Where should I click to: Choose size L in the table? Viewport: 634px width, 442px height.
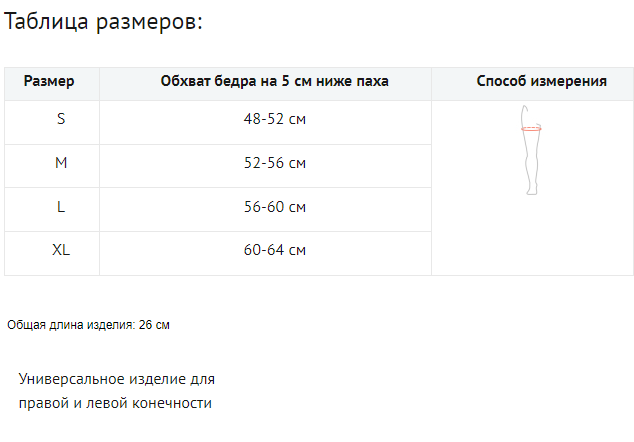click(x=61, y=207)
